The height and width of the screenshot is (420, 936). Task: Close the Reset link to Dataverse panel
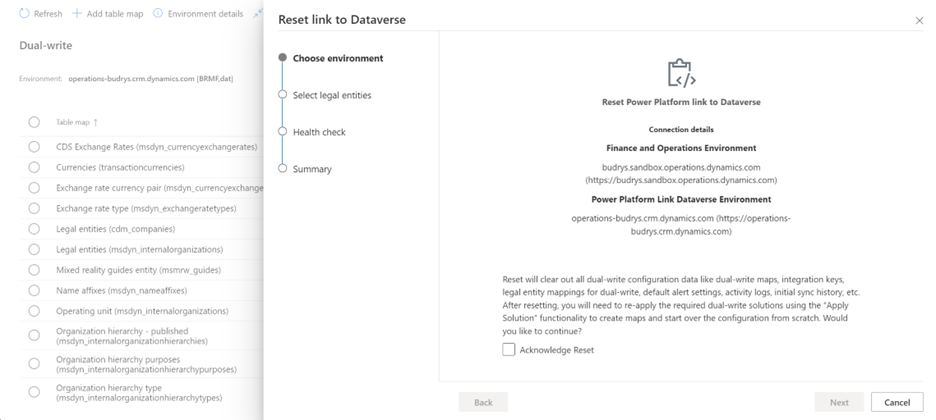coord(919,20)
